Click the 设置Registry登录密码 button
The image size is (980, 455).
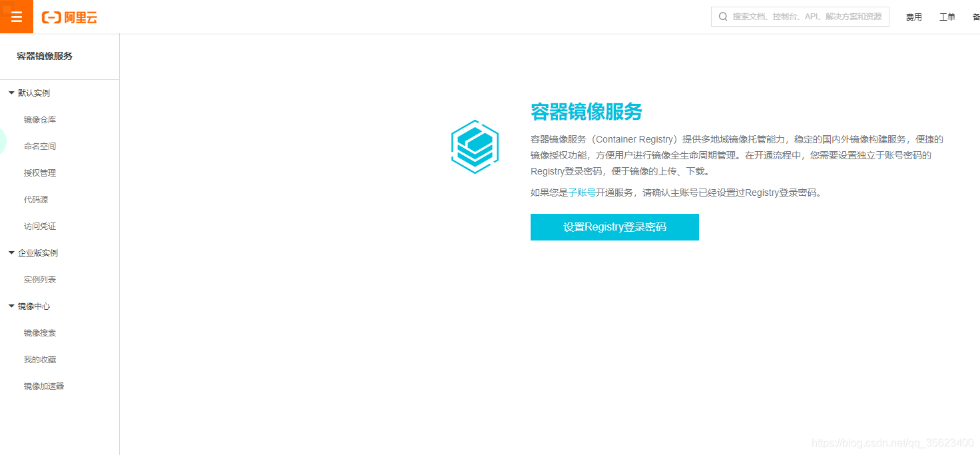click(x=614, y=227)
